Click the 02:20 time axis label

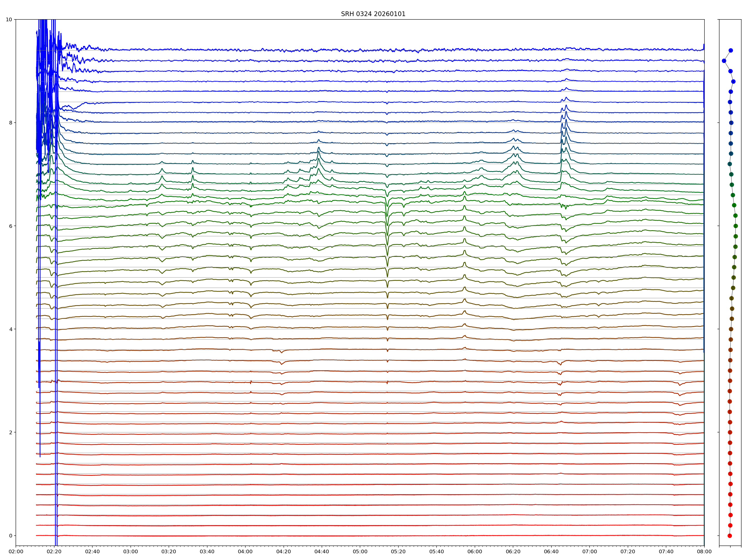54,551
